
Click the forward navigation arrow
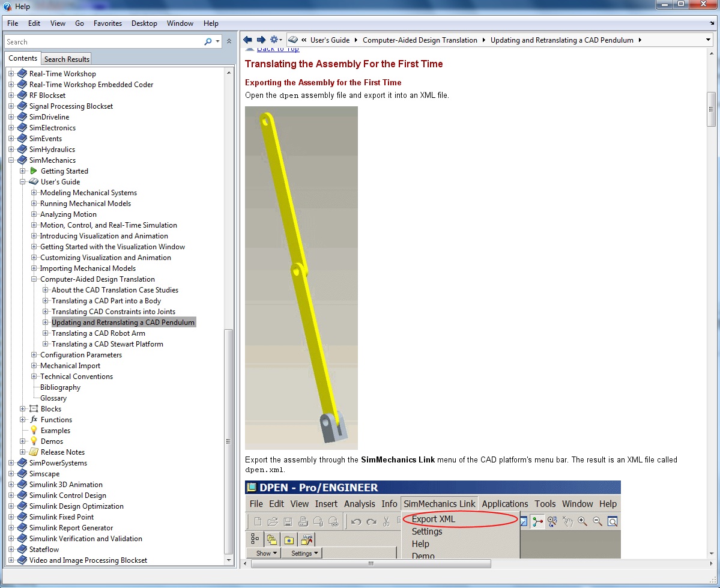coord(261,40)
